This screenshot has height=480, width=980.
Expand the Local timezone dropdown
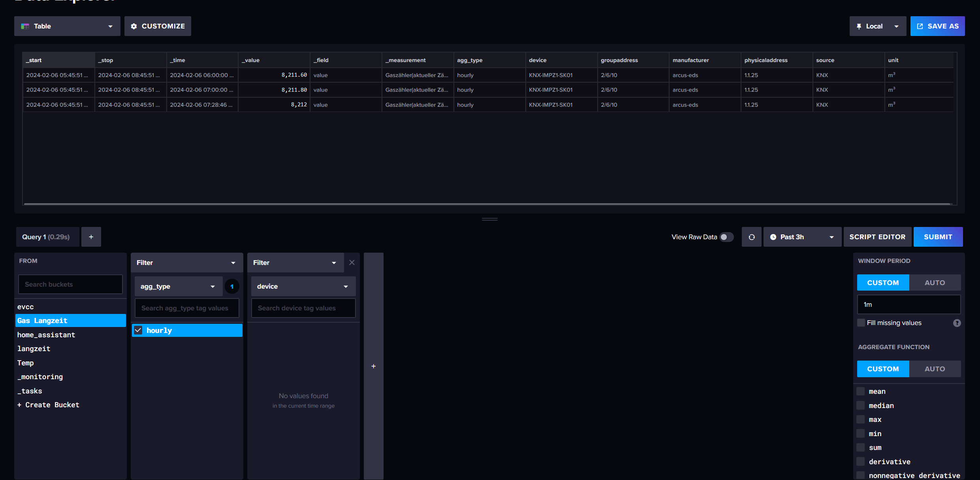click(877, 26)
